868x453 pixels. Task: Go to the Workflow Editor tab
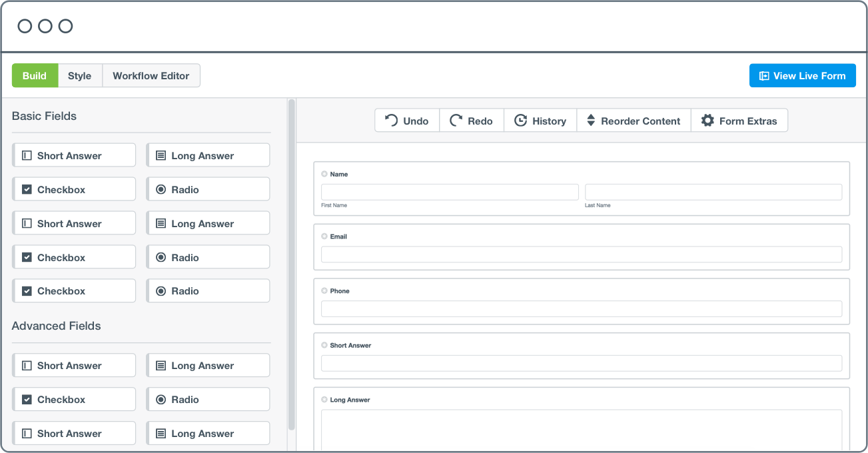151,76
